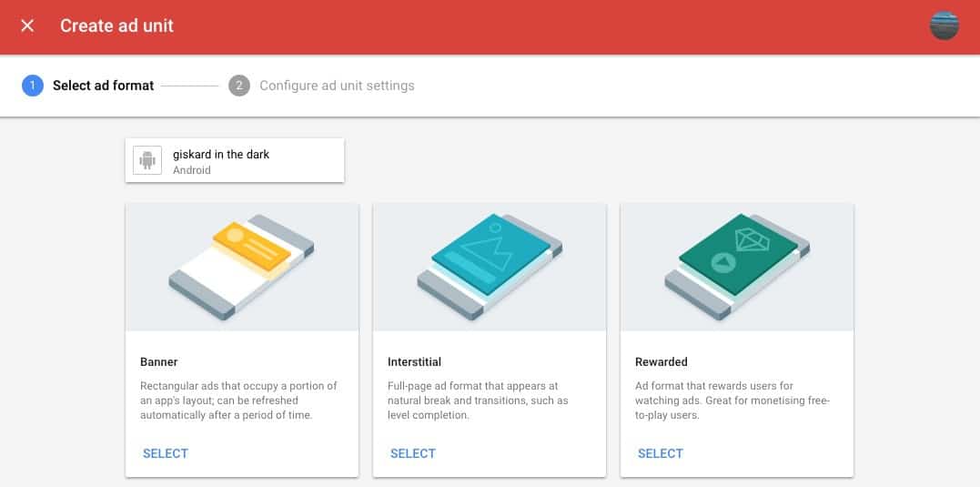The image size is (980, 487).
Task: Open the user profile avatar menu
Action: (x=944, y=26)
